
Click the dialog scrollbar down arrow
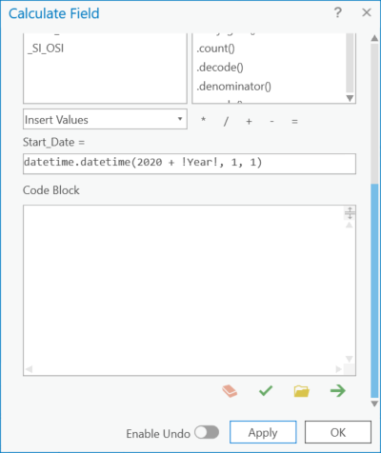(374, 404)
